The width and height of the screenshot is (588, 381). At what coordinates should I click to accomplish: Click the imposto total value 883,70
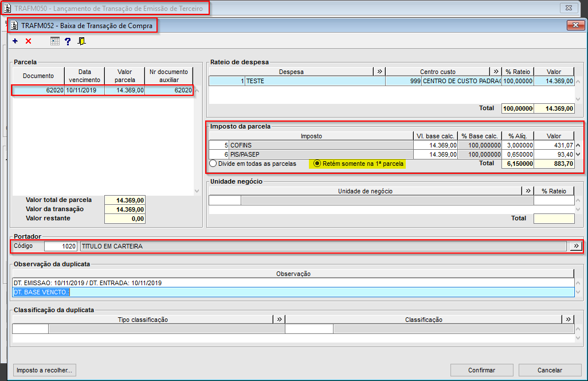click(x=554, y=164)
